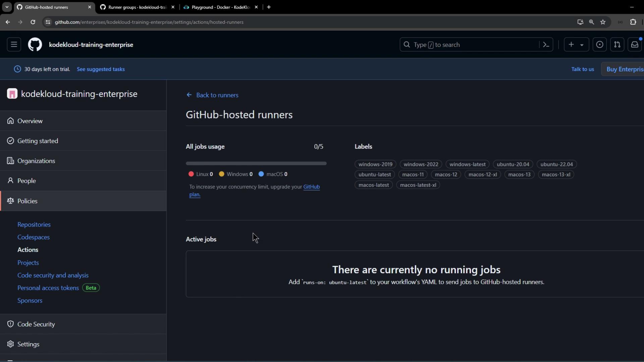Viewport: 644px width, 362px height.
Task: Click the GitHub octocat logo
Action: tap(35, 45)
